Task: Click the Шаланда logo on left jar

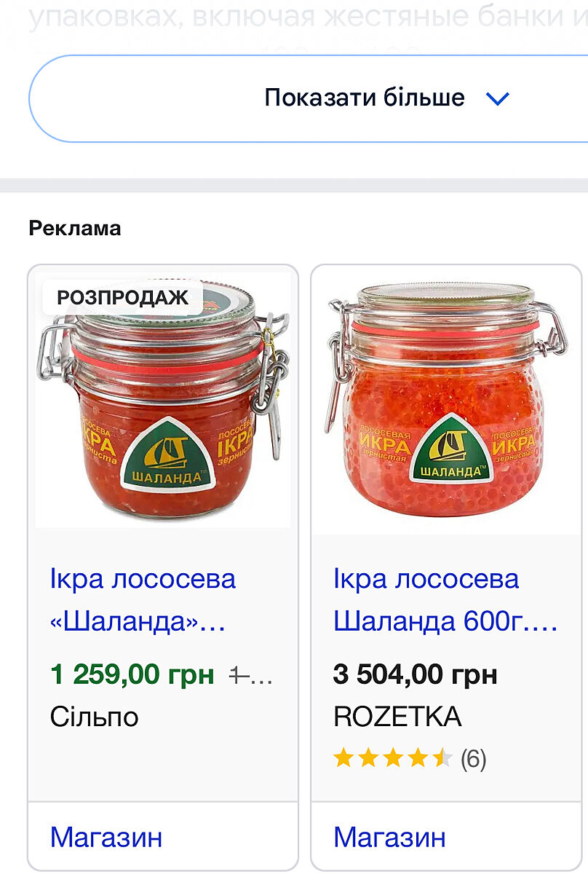Action: pos(164,454)
